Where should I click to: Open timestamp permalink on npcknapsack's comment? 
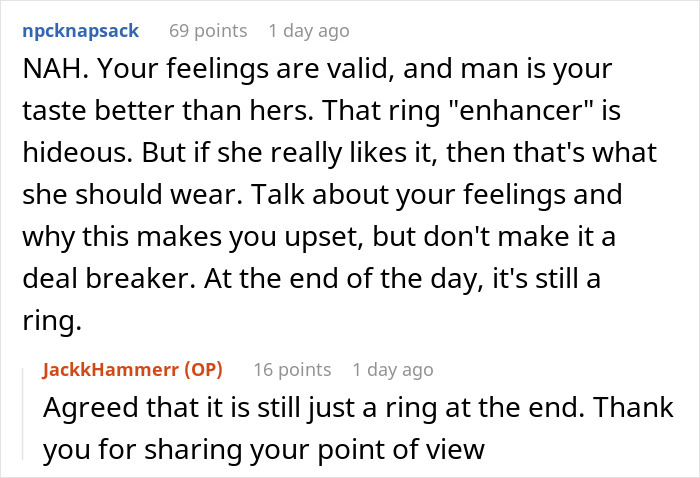point(309,31)
